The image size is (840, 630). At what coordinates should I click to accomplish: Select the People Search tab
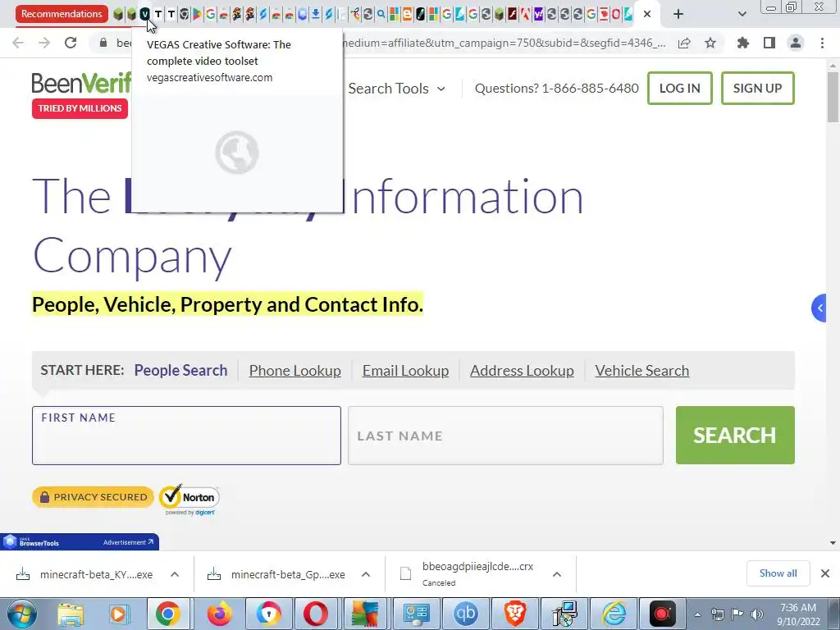pyautogui.click(x=180, y=370)
